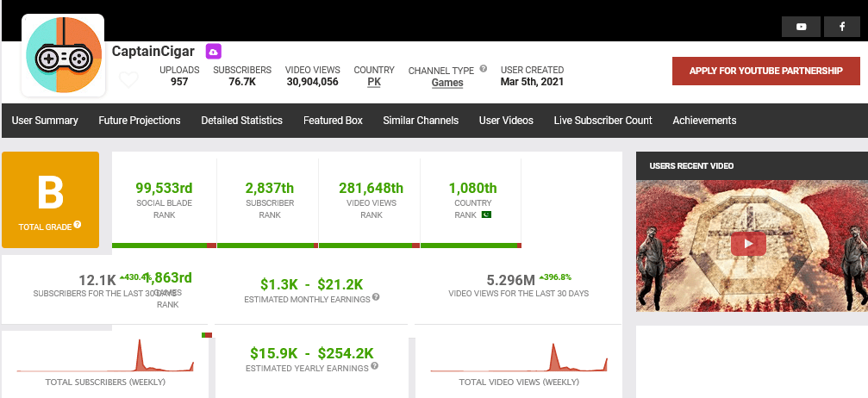Open the User Summary tab
The image size is (868, 398).
(x=45, y=120)
